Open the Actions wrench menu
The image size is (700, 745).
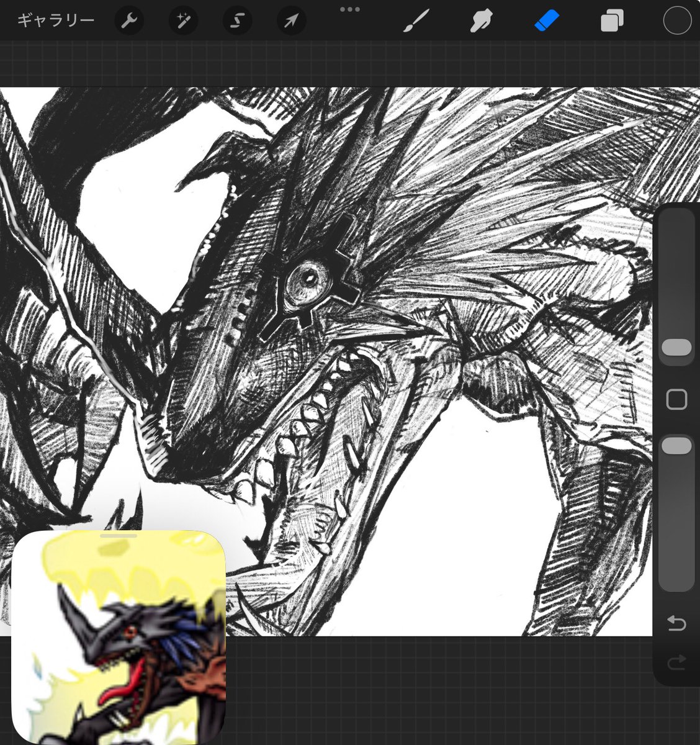pyautogui.click(x=129, y=21)
